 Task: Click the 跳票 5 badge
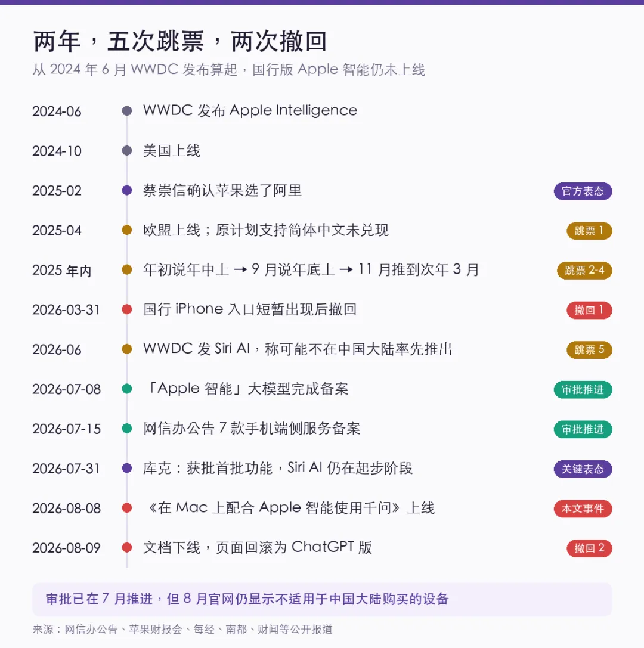pyautogui.click(x=589, y=349)
